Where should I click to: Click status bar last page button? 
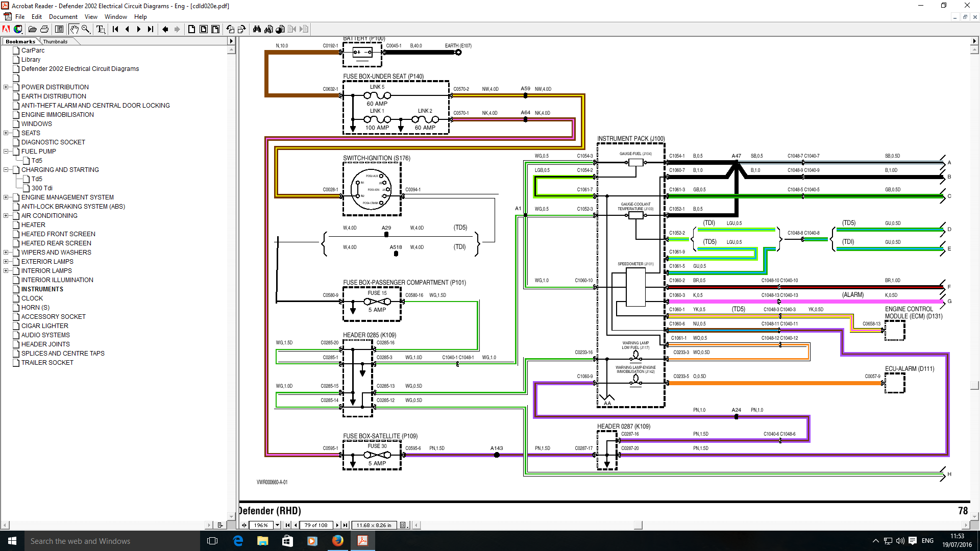[346, 525]
